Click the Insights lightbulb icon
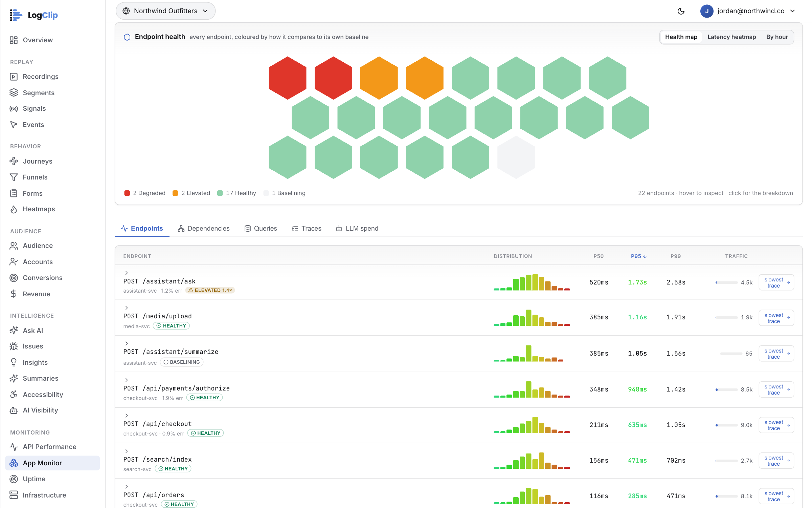Image resolution: width=812 pixels, height=508 pixels. (x=14, y=362)
